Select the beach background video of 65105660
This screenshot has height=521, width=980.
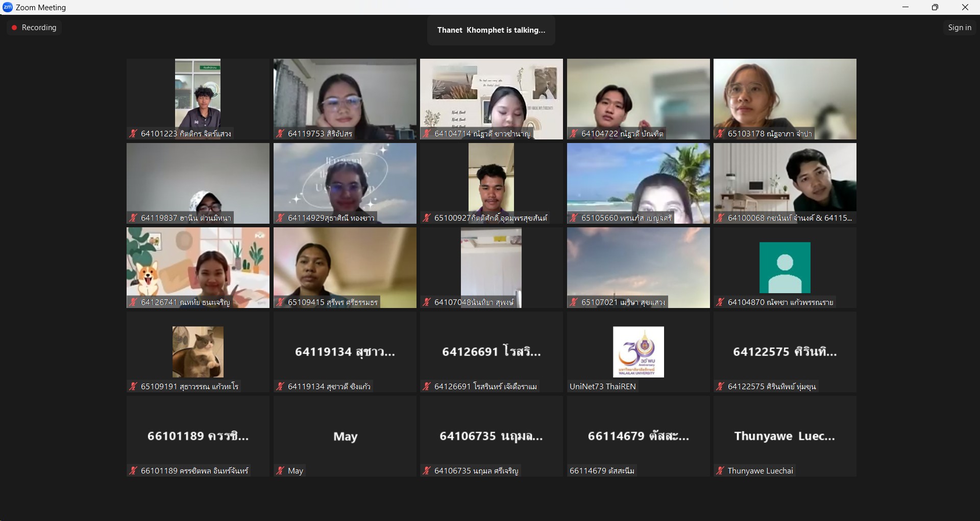(x=638, y=183)
